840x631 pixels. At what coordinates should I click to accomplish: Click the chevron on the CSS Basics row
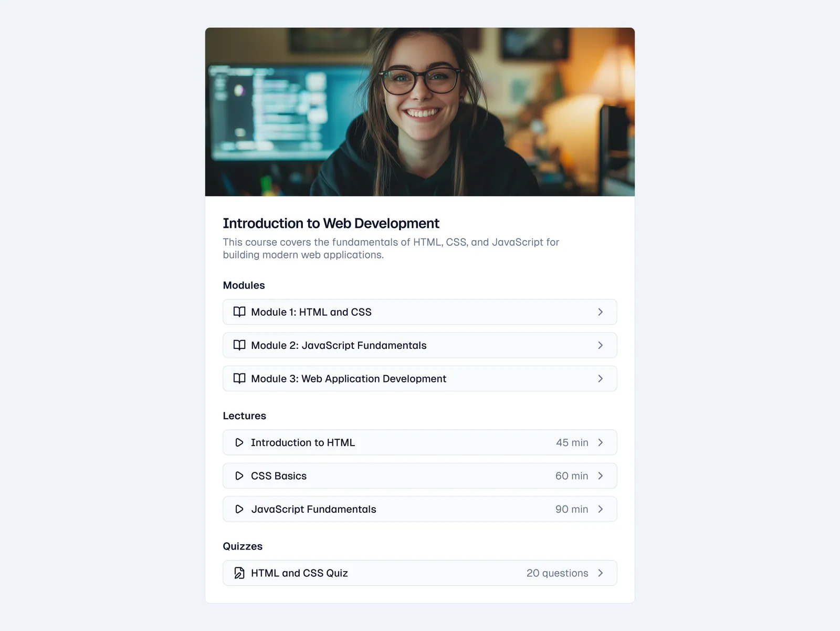(x=600, y=476)
